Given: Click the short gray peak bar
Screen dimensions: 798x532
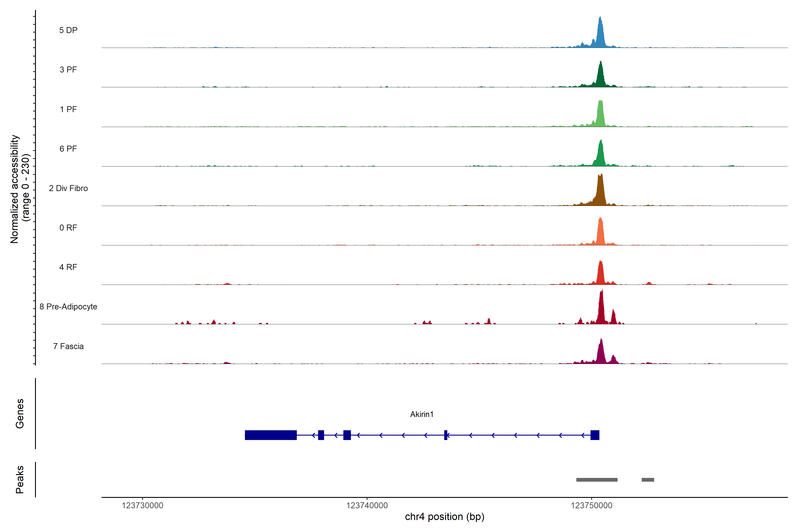Looking at the screenshot, I should pyautogui.click(x=648, y=480).
